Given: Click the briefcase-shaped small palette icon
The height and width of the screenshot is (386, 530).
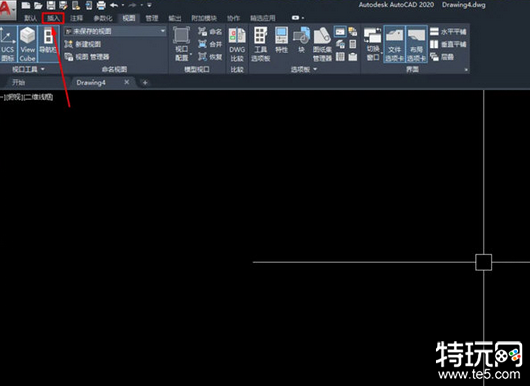Looking at the screenshot, I should (353, 56).
